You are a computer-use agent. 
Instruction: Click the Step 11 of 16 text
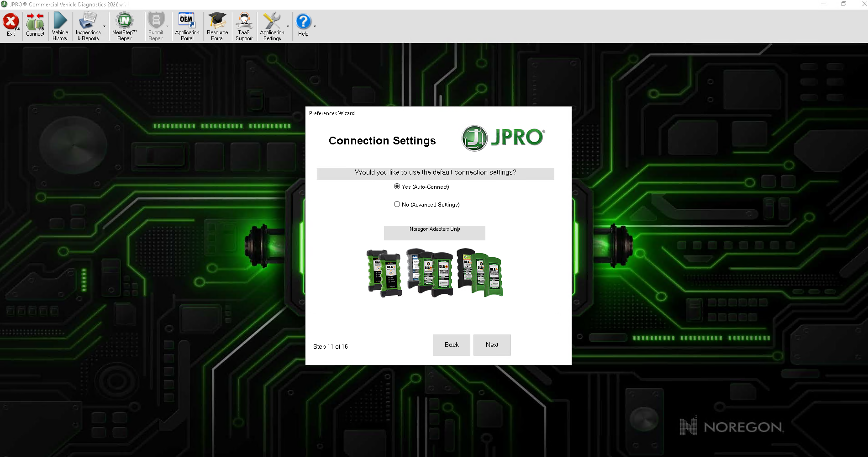(x=331, y=346)
